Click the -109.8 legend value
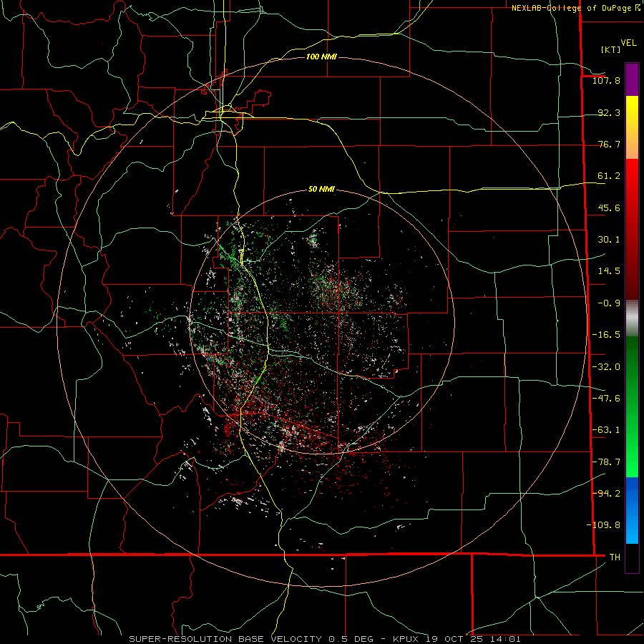The image size is (644, 644). tap(603, 525)
